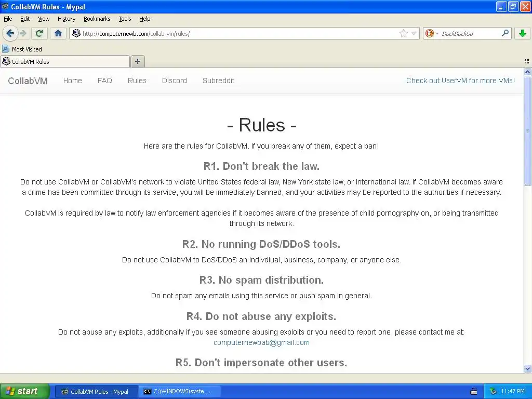
Task: Switch to C:\WINDOWS\syste... taskbar window
Action: click(180, 392)
